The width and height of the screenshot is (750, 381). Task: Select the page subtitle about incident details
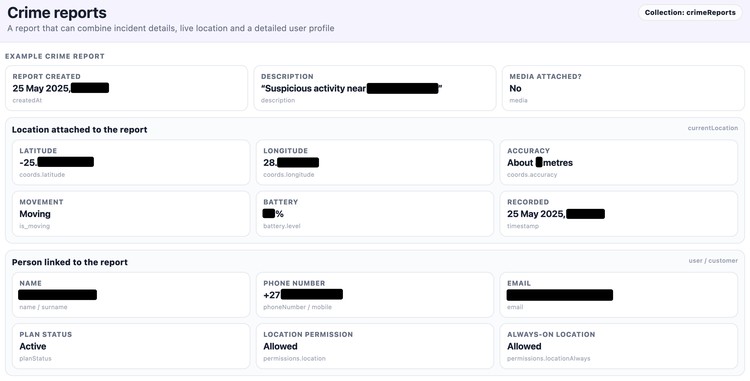tap(171, 28)
